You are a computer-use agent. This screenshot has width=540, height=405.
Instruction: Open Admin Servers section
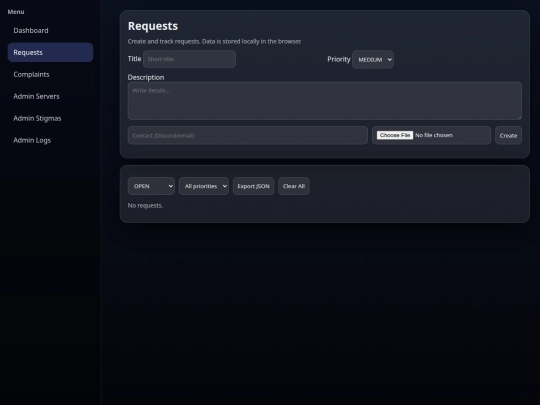tap(50, 96)
